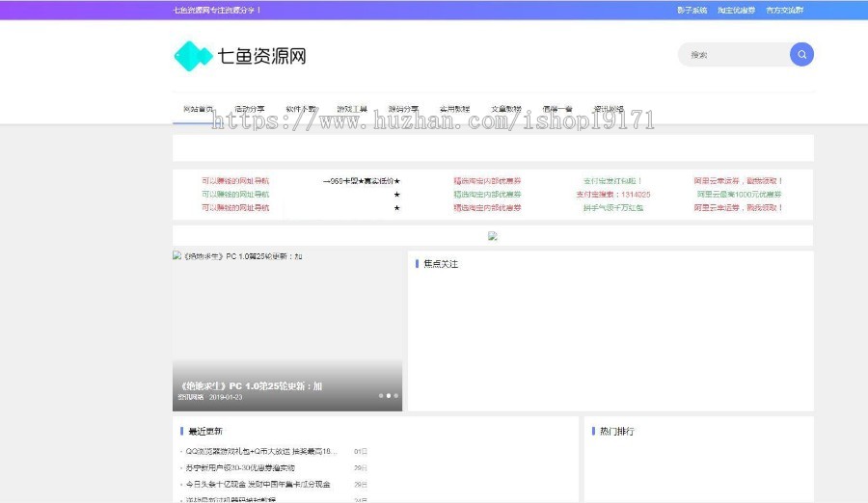Open the 官方交流群 top bar link

point(784,10)
